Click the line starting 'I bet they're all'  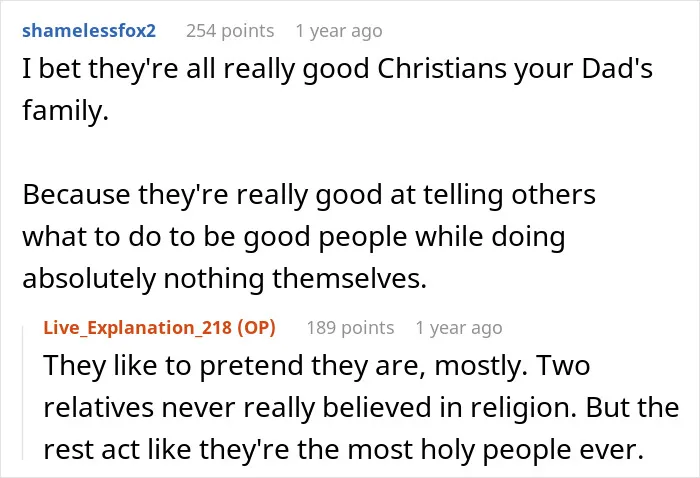click(x=338, y=70)
